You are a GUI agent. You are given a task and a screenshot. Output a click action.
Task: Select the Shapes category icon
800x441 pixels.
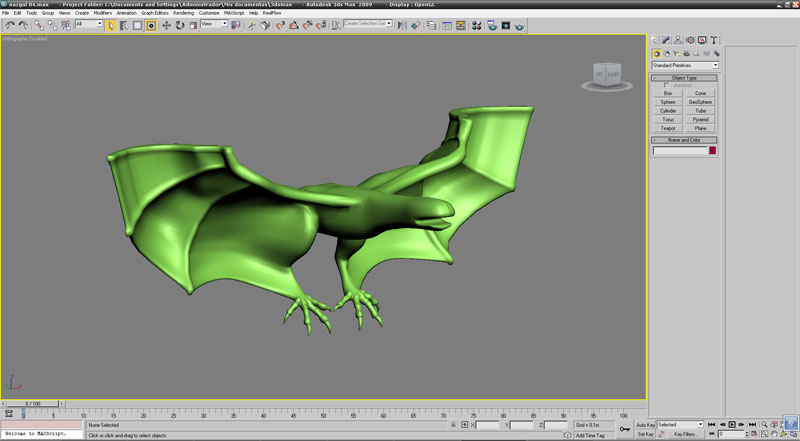point(666,54)
